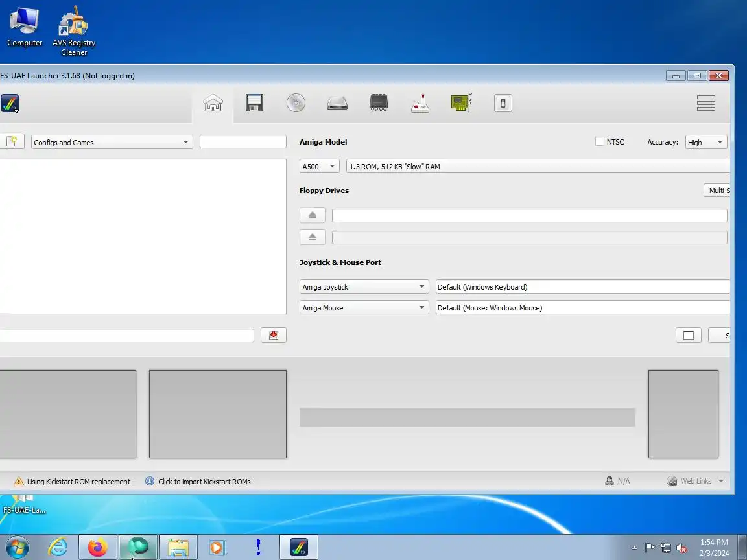
Task: Click the empty configurations list box
Action: (x=143, y=237)
